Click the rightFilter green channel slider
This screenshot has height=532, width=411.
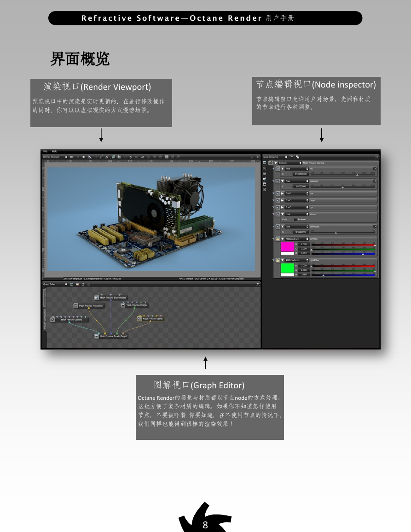[x=343, y=271]
